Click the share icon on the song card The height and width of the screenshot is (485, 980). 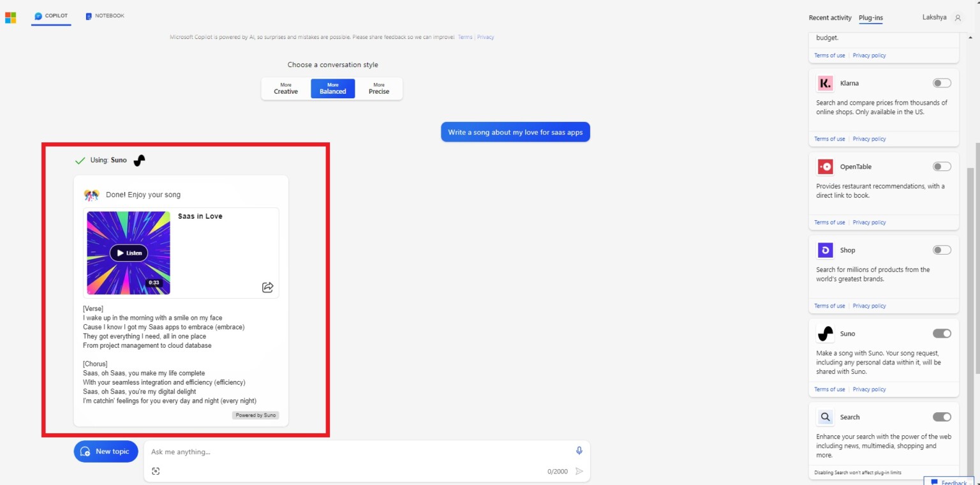268,287
